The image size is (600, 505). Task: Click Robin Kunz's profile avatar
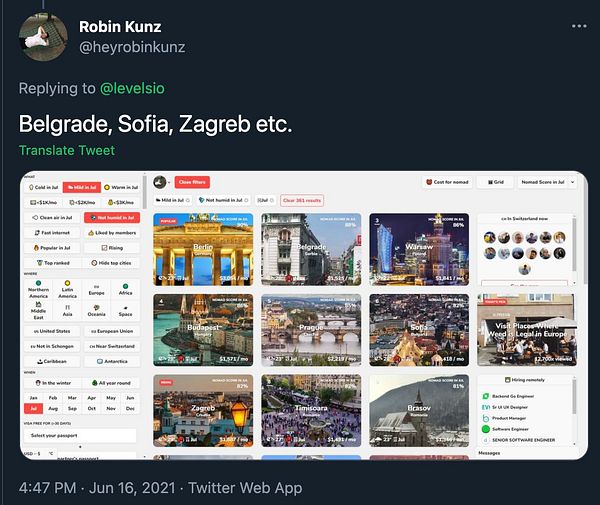click(43, 37)
